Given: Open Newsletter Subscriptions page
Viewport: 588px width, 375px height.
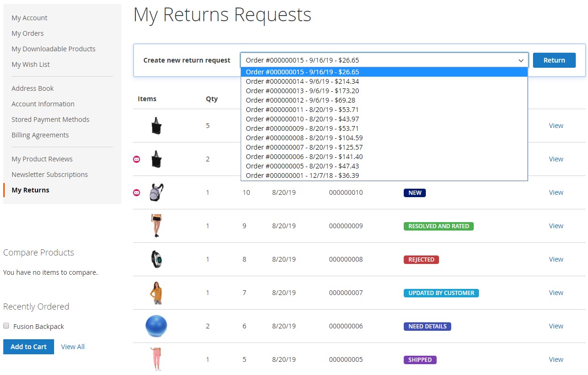Looking at the screenshot, I should click(50, 175).
